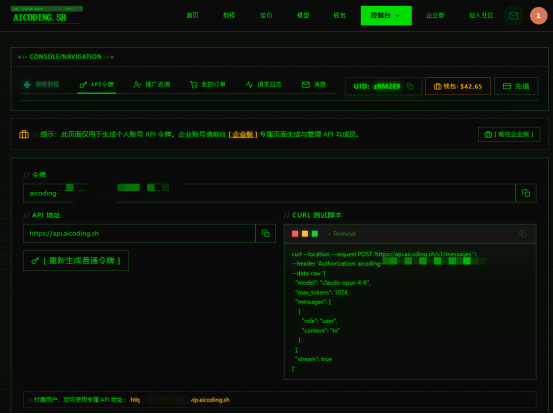Follow the orange [企业版] link in notice
Image resolution: width=553 pixels, height=414 pixels.
point(243,134)
